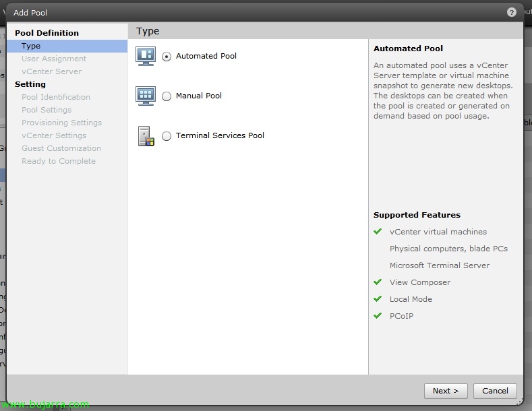Click green checkmark next to PCoIP
532x411 pixels.
378,316
